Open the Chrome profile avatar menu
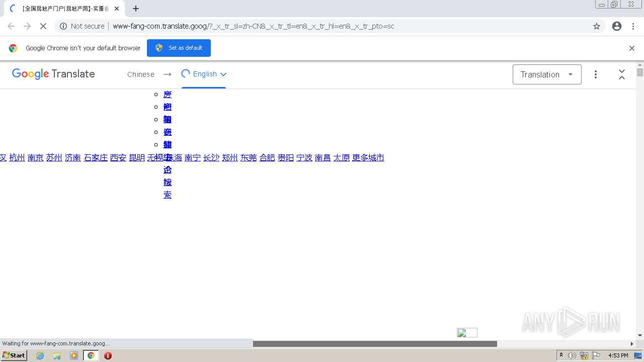Viewport: 644px width, 362px height. click(617, 26)
